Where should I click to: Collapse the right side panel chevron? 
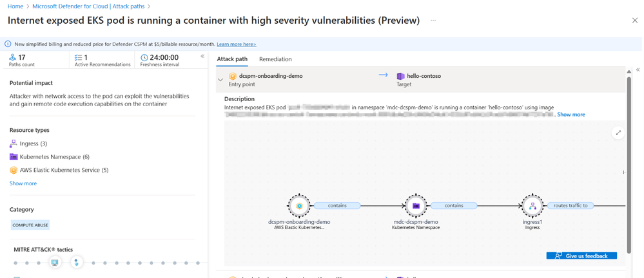pyautogui.click(x=638, y=69)
